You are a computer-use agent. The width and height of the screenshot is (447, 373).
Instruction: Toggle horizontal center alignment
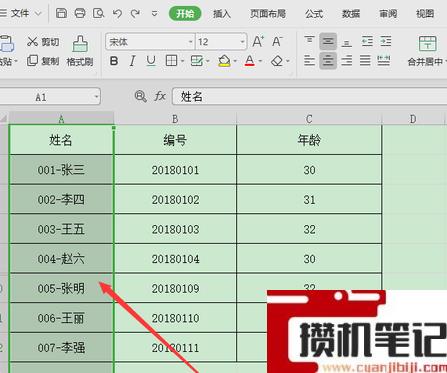tap(328, 61)
